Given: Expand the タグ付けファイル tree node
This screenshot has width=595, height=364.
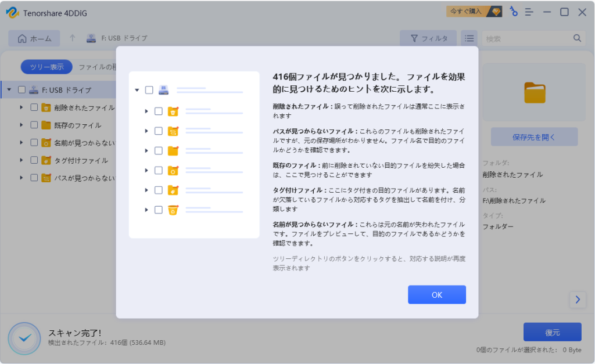Looking at the screenshot, I should (x=21, y=160).
